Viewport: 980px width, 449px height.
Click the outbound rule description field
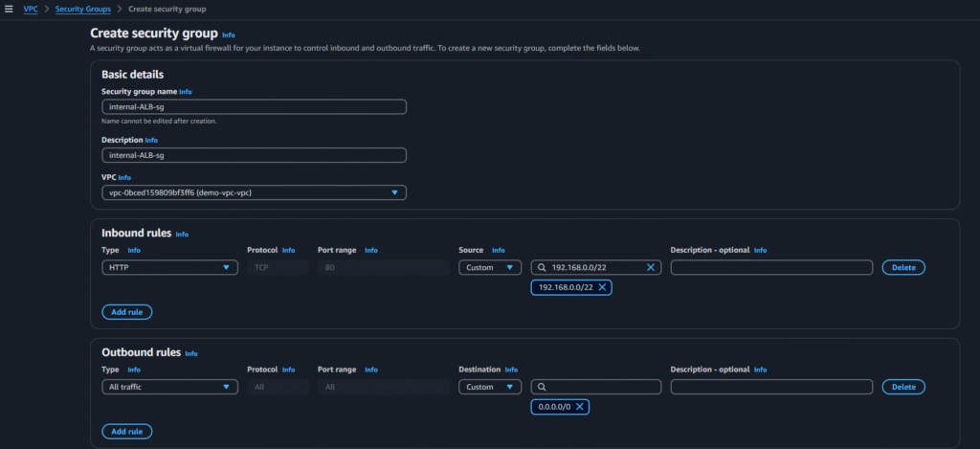pyautogui.click(x=771, y=387)
